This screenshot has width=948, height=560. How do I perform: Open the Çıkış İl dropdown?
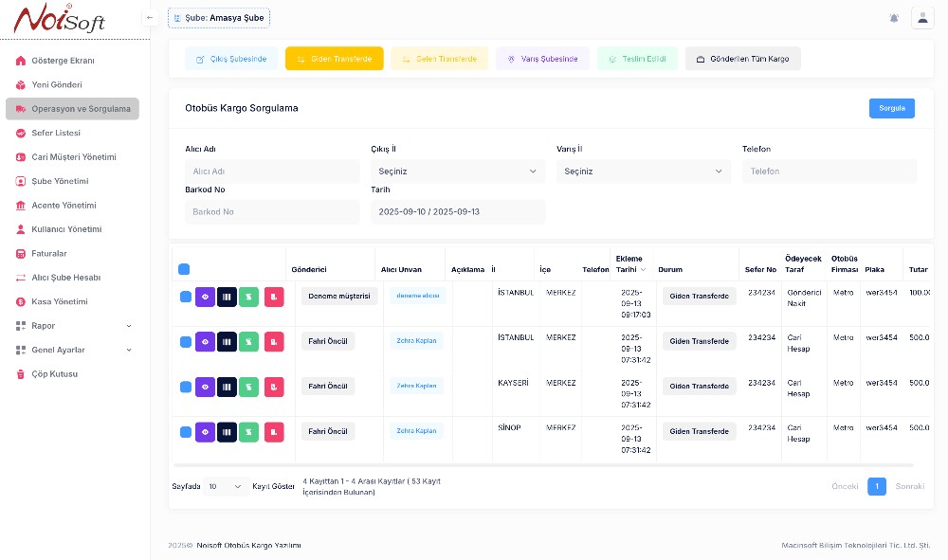point(457,172)
